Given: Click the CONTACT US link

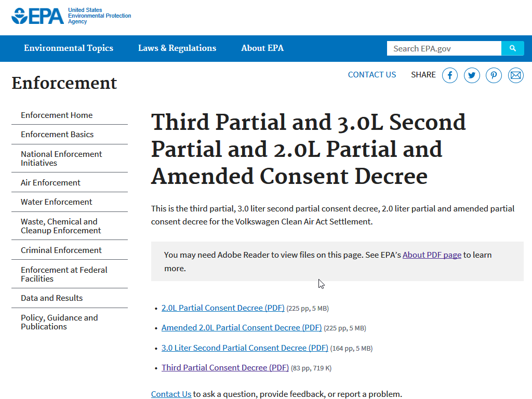Looking at the screenshot, I should click(372, 75).
